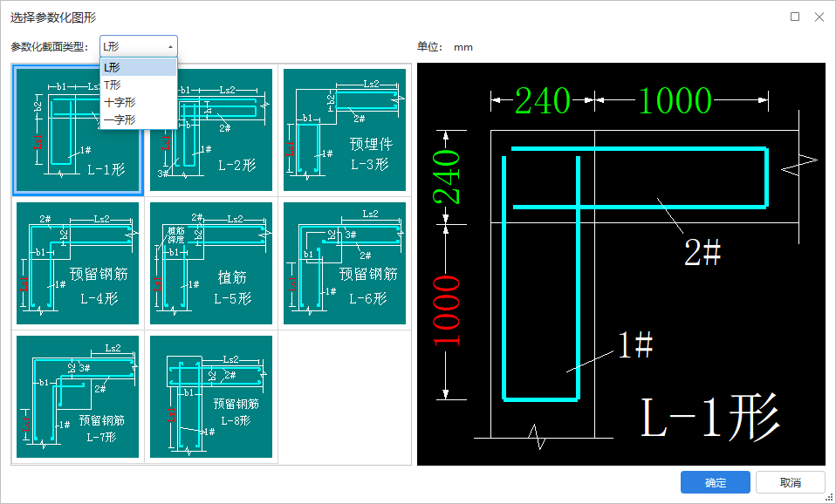Edit the red 1000 vertical dimension
This screenshot has width=836, height=504.
coord(447,310)
